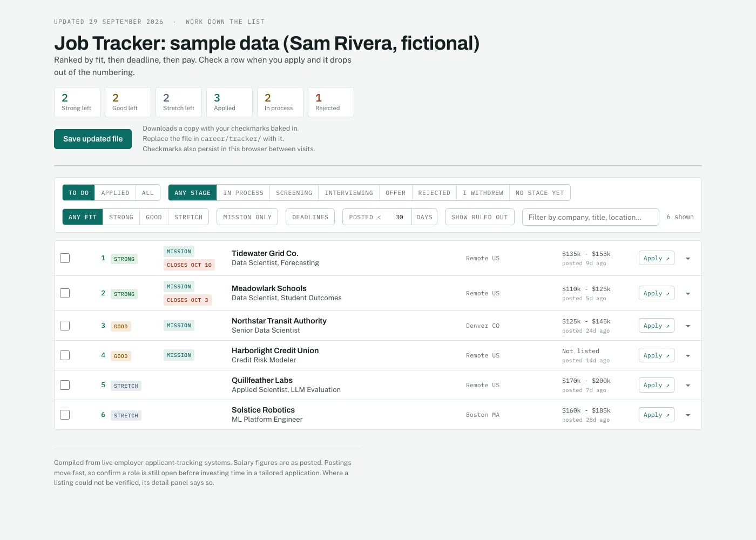Click the CLOSES OCT 10 tag
756x540 pixels.
point(189,265)
